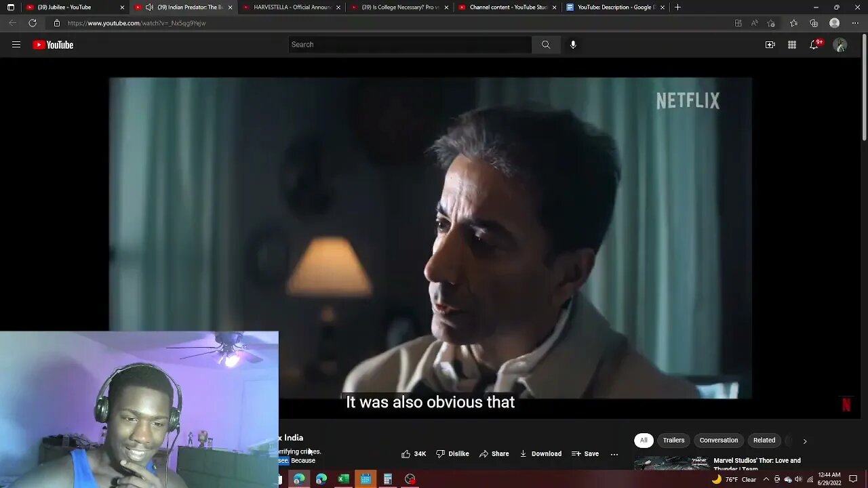Open the Create video camera icon
The image size is (868, 488).
pyautogui.click(x=770, y=45)
